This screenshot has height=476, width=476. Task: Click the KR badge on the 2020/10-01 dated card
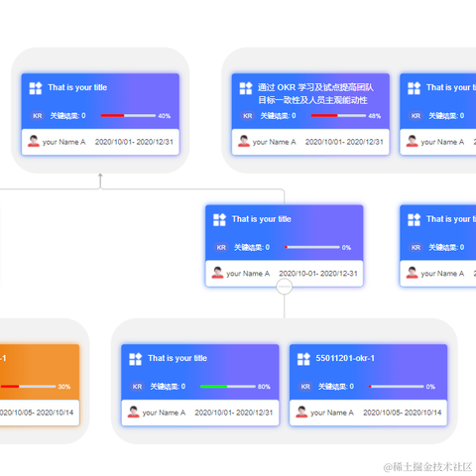[x=221, y=247]
